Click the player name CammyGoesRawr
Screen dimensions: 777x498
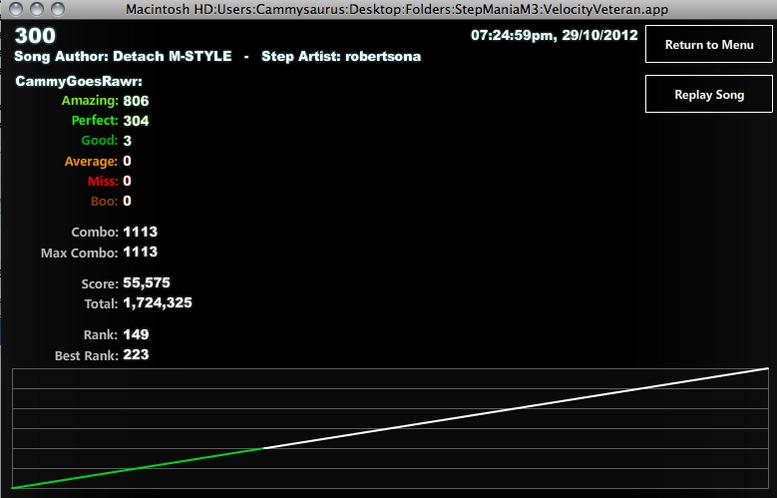(79, 81)
